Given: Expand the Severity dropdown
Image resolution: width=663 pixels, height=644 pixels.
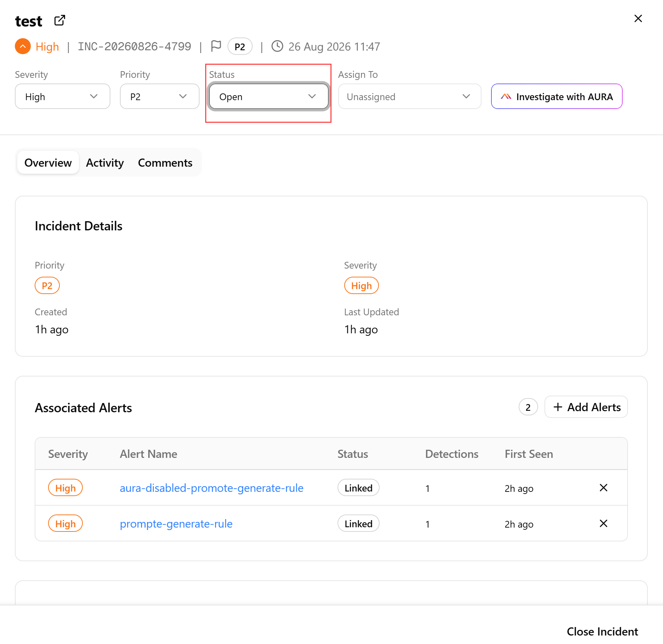Looking at the screenshot, I should click(x=63, y=97).
